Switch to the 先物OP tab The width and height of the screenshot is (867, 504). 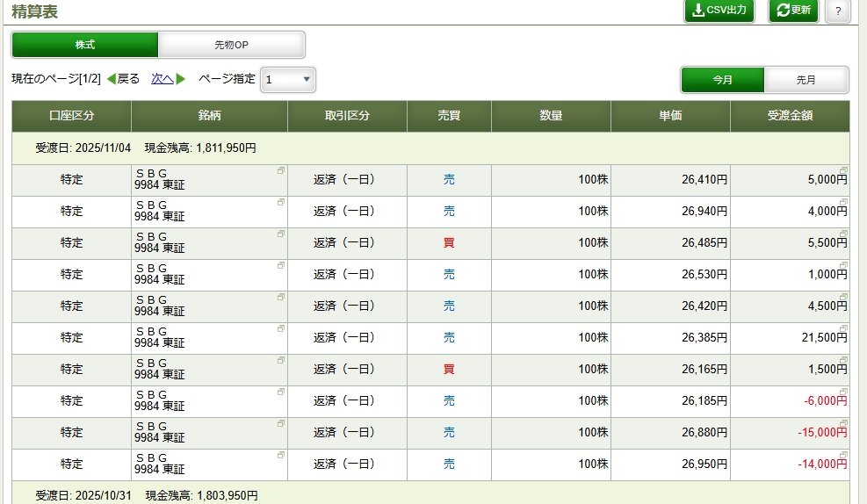(x=231, y=45)
